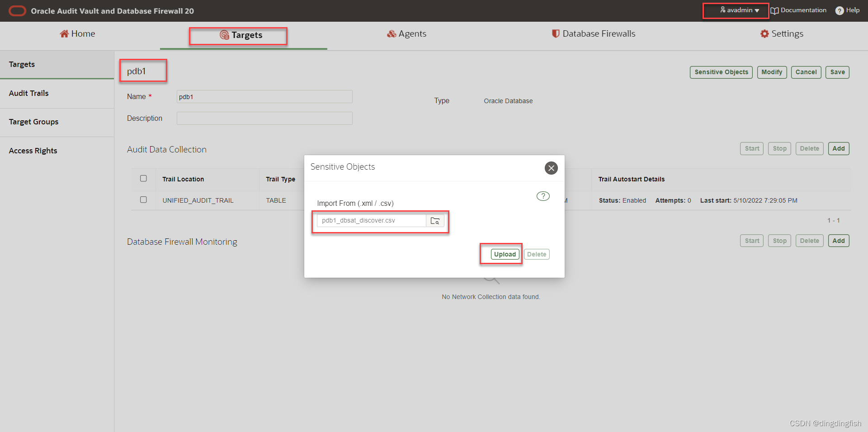
Task: Click Stop in Audit Data Collection
Action: pyautogui.click(x=779, y=149)
